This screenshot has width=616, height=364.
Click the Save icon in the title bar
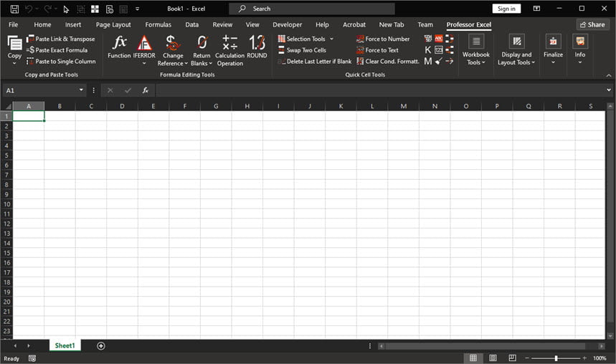coord(14,9)
